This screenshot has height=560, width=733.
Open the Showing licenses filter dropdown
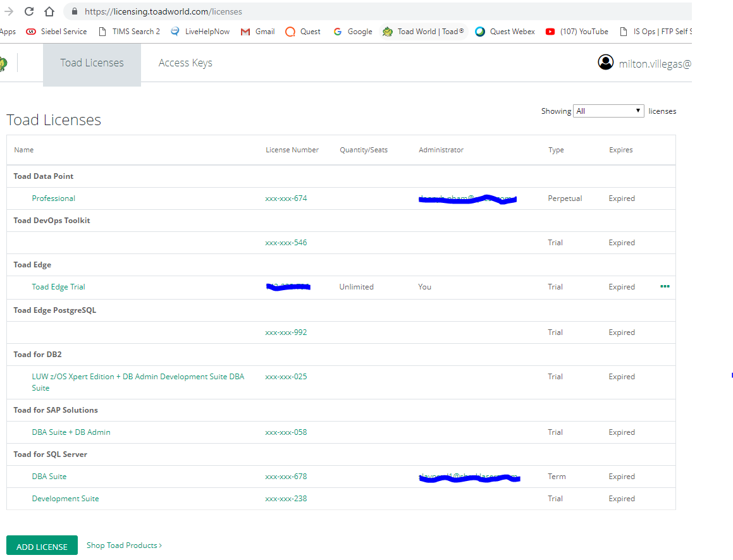(608, 111)
